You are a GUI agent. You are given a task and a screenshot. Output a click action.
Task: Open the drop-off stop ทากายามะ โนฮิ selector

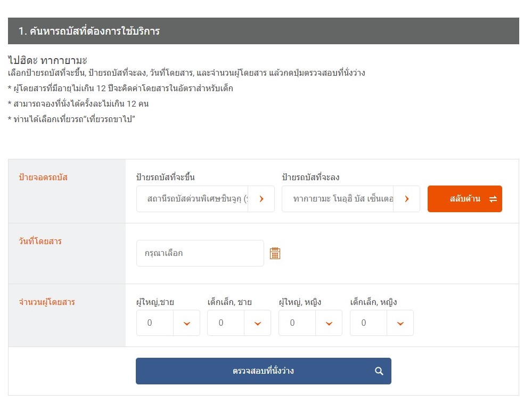click(338, 199)
